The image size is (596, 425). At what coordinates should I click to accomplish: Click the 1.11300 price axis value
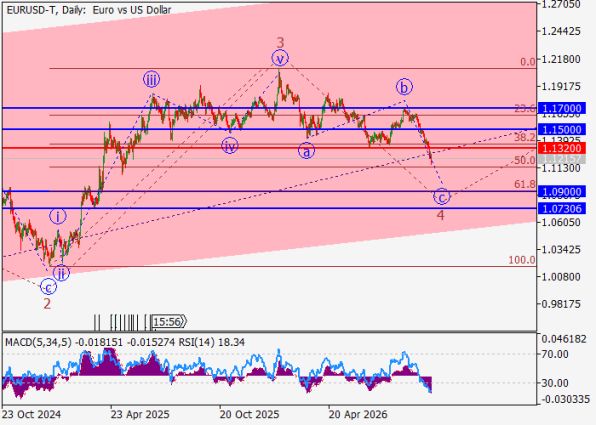tap(561, 168)
